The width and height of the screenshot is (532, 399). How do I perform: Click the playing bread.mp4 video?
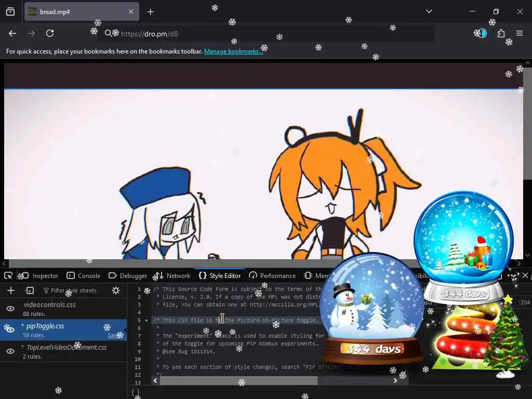click(x=263, y=161)
